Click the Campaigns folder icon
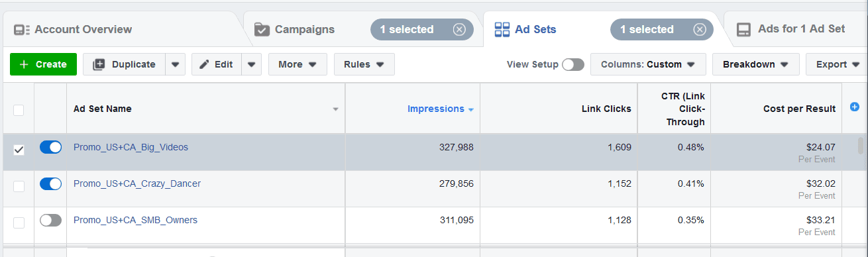This screenshot has height=257, width=868. tap(262, 29)
